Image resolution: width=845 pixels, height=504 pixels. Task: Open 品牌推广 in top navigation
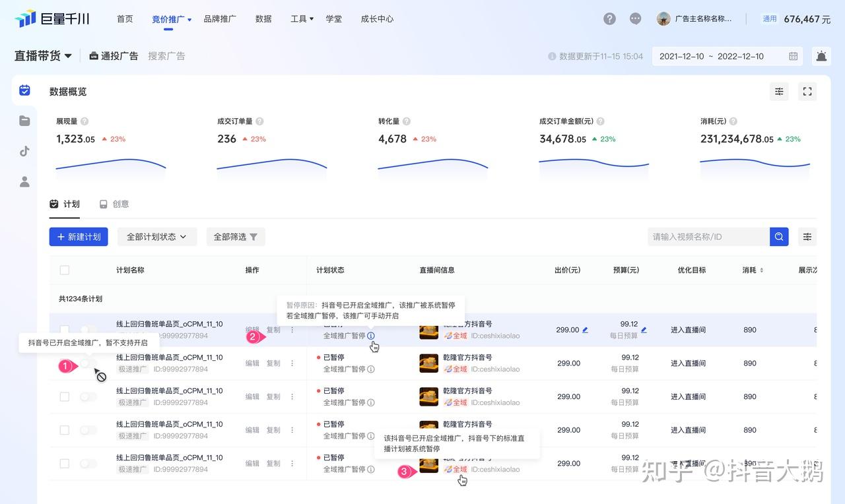[x=220, y=19]
